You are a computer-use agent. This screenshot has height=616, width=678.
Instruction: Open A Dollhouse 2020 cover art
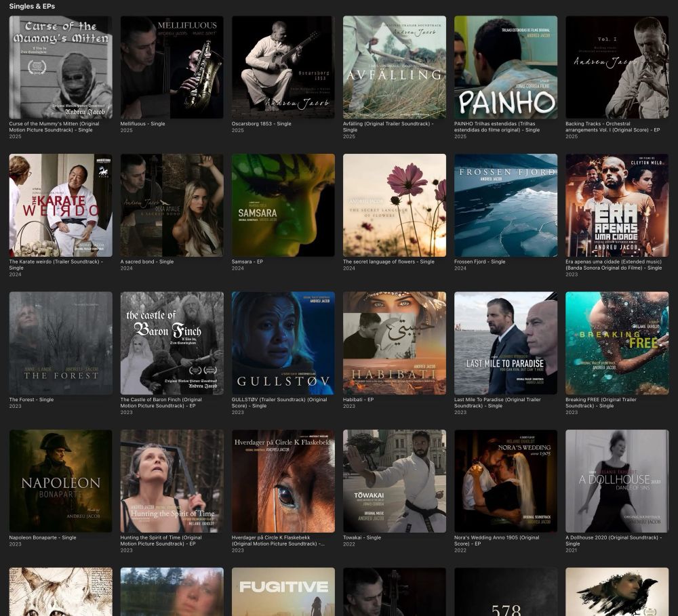[617, 481]
